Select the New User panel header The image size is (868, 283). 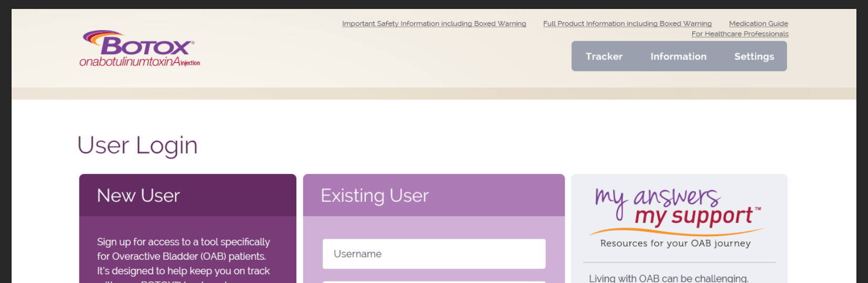click(x=187, y=196)
